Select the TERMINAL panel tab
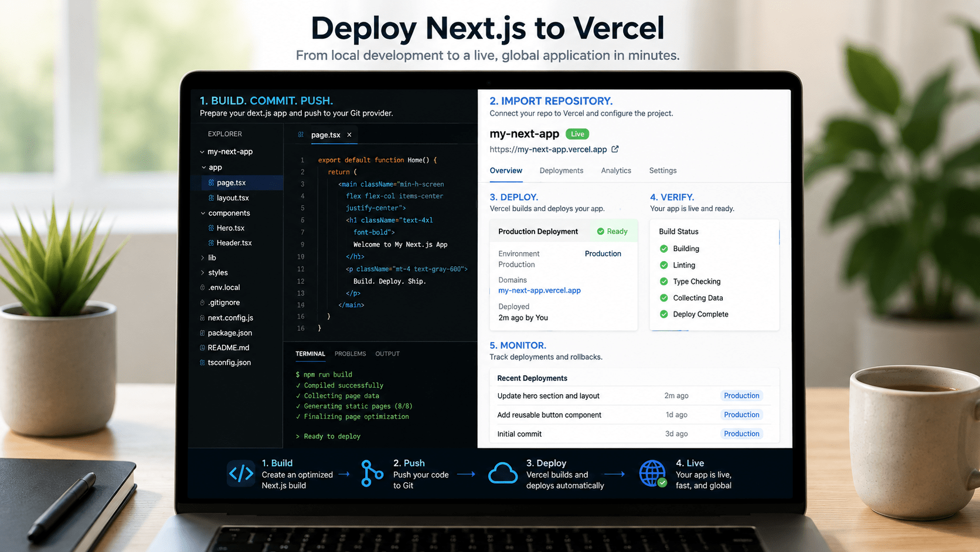980x552 pixels. pyautogui.click(x=310, y=354)
